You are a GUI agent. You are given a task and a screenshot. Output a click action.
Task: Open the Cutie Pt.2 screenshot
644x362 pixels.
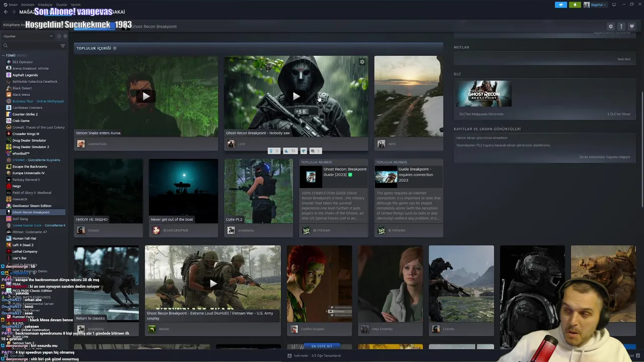[x=259, y=191]
